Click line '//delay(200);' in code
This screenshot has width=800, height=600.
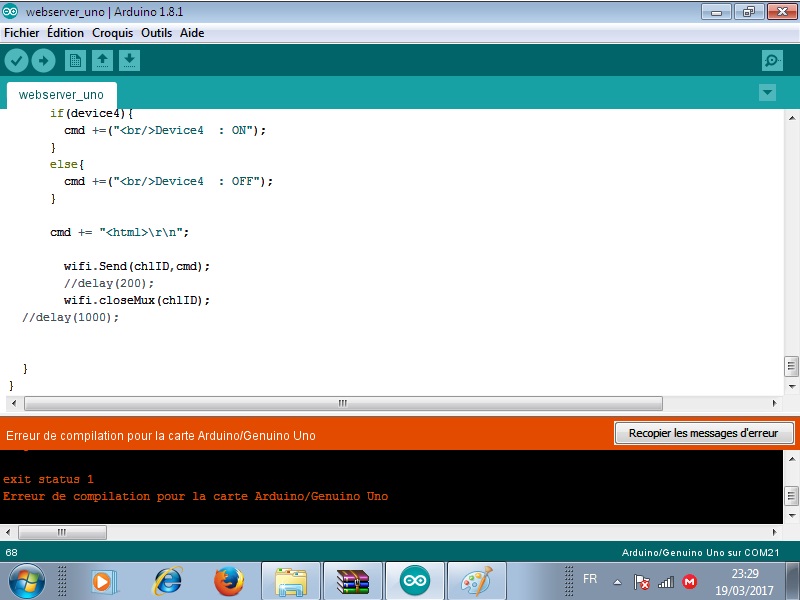click(x=109, y=283)
